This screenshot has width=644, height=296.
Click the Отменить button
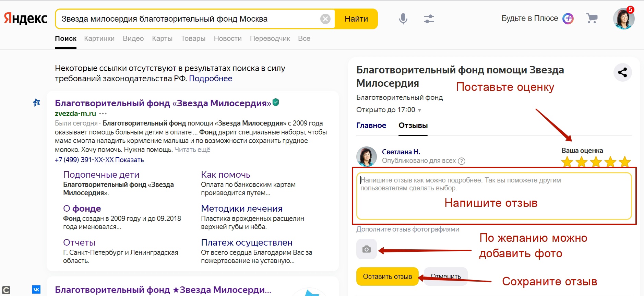tap(446, 276)
